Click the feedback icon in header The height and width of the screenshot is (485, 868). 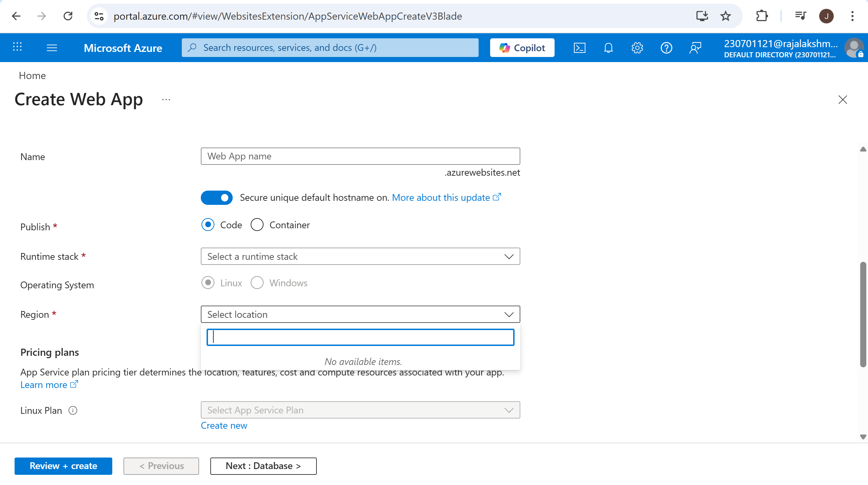pyautogui.click(x=695, y=48)
